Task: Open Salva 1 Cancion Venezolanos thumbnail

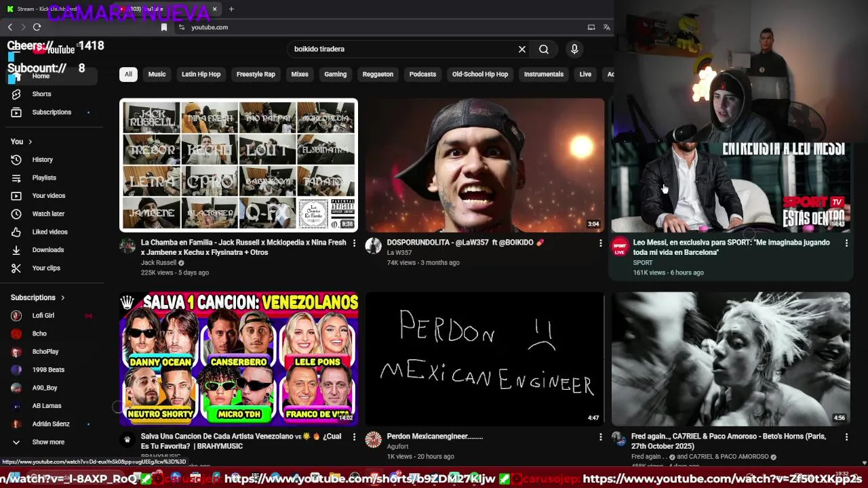Action: click(239, 359)
